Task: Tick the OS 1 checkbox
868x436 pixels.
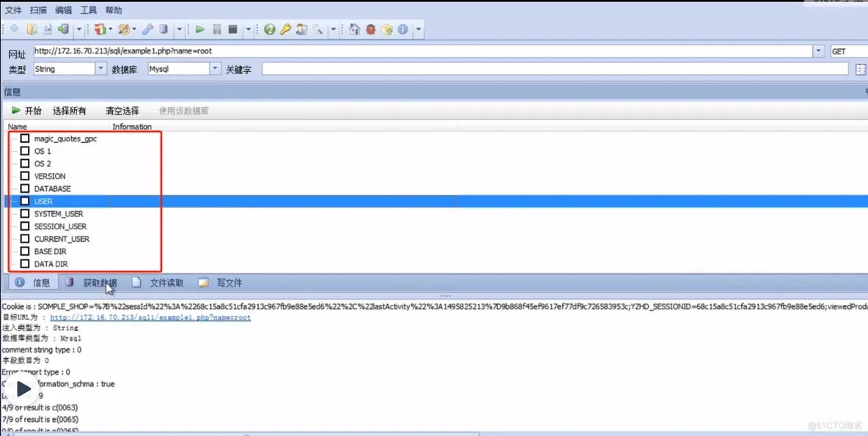Action: click(25, 151)
